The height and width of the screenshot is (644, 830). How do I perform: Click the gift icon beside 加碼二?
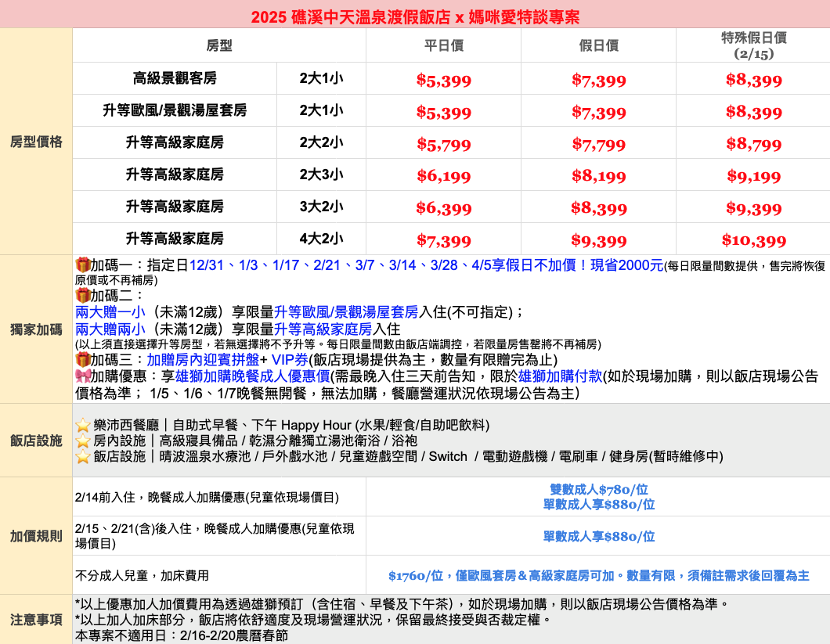(x=83, y=296)
